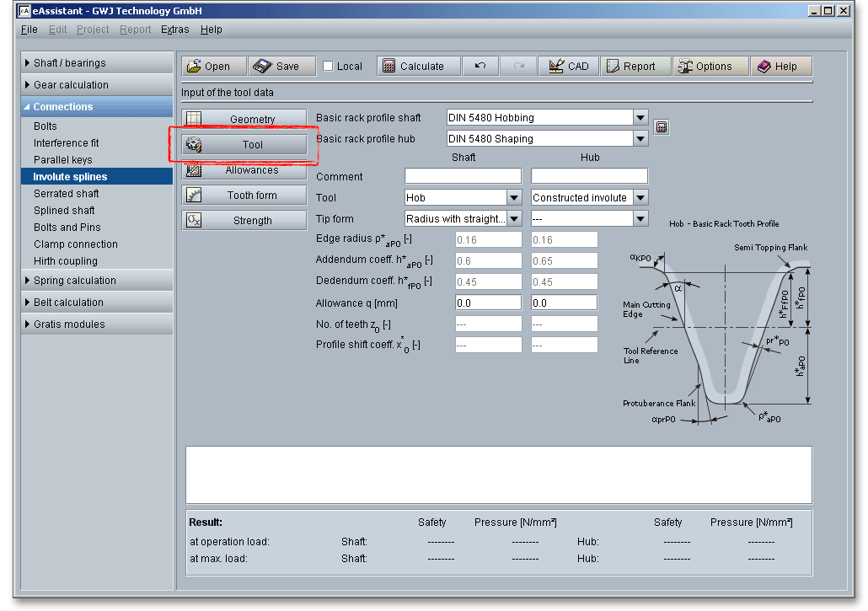Open Help from the toolbar

pyautogui.click(x=781, y=67)
